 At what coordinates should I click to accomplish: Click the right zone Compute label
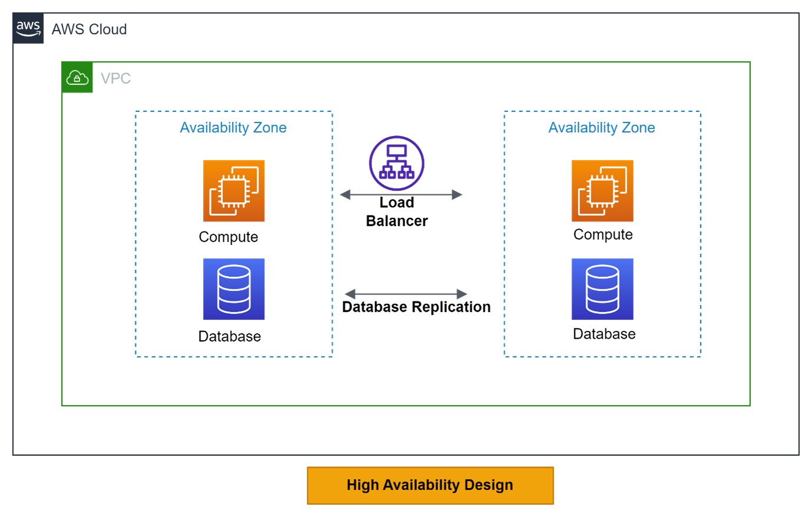[x=603, y=234]
